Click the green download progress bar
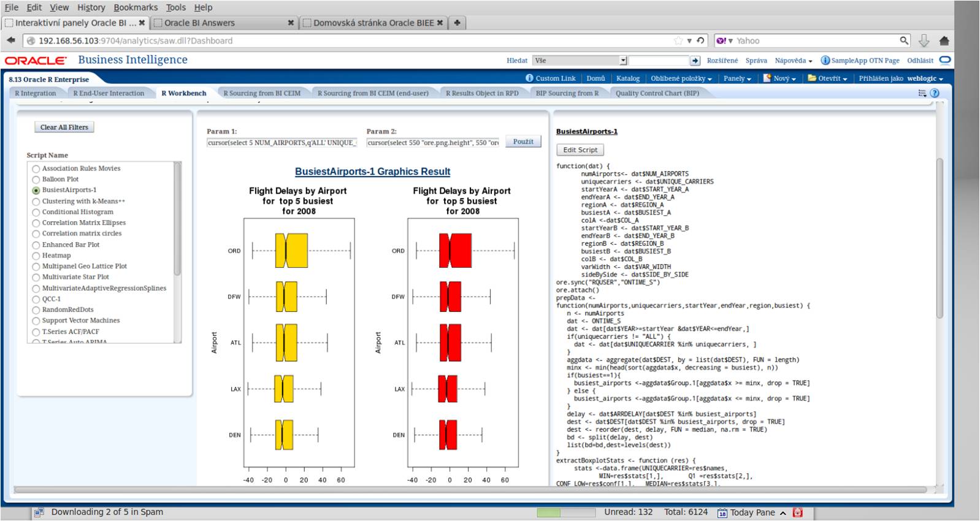 tap(566, 512)
